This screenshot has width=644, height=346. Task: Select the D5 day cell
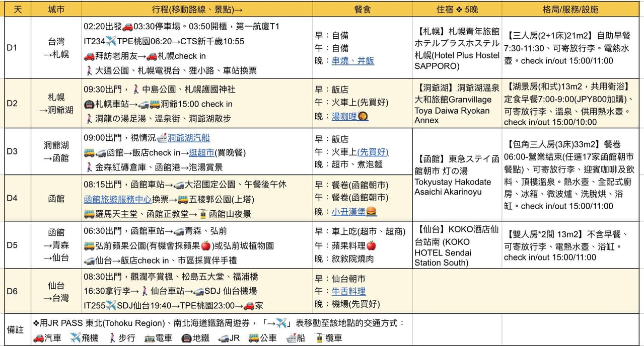tap(18, 245)
